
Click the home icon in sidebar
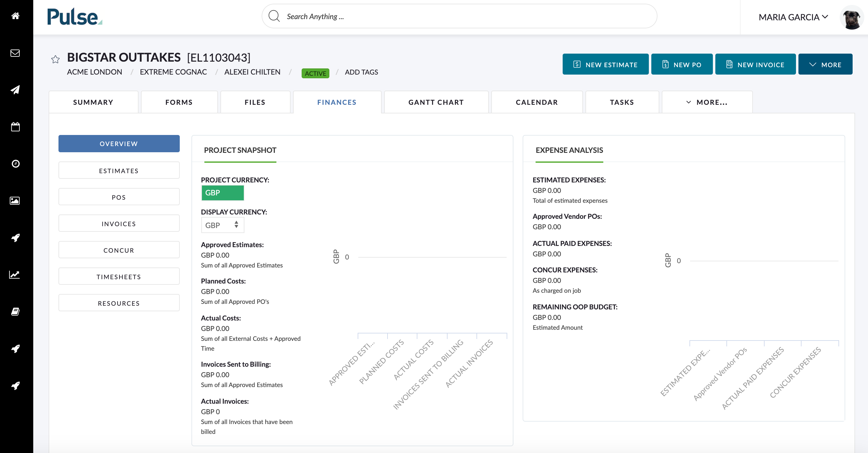pyautogui.click(x=15, y=16)
